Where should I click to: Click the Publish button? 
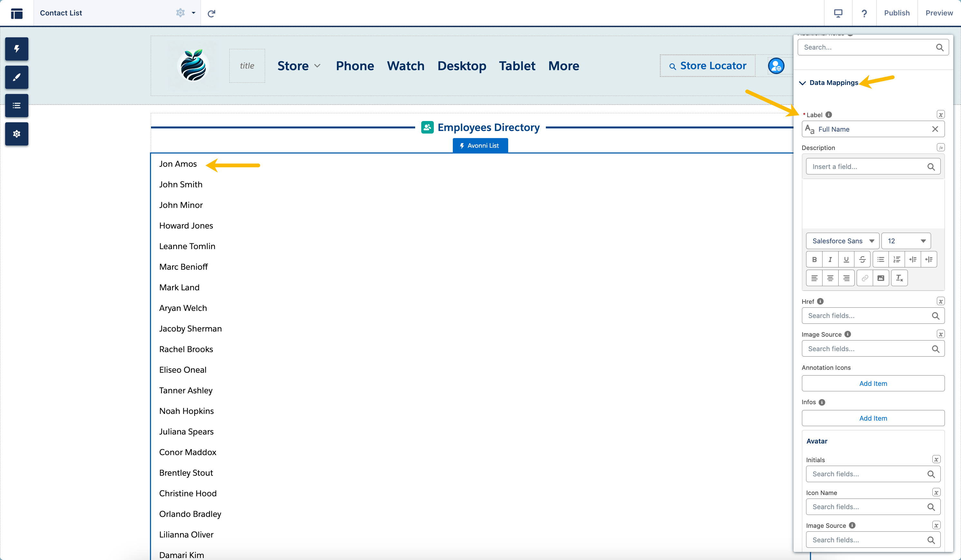[x=897, y=13]
